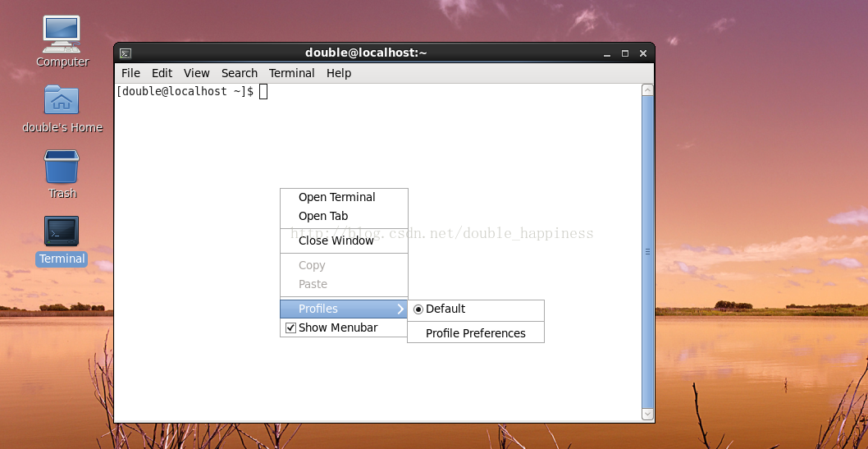The width and height of the screenshot is (868, 449).
Task: Click the terminal window title bar icon
Action: [126, 53]
